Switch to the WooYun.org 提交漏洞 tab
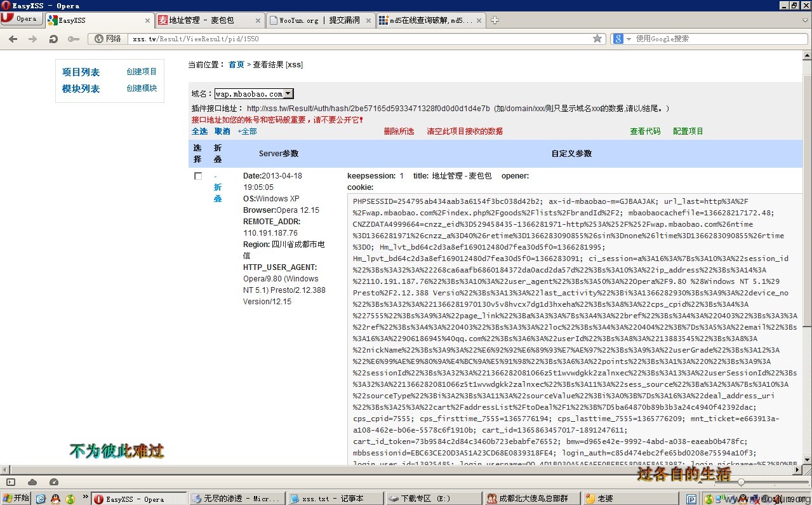Image resolution: width=812 pixels, height=505 pixels. 320,20
